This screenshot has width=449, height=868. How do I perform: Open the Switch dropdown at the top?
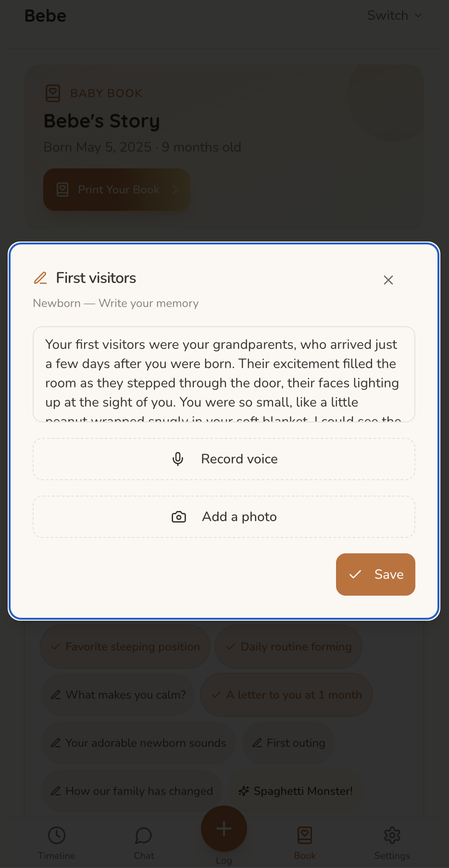(394, 15)
